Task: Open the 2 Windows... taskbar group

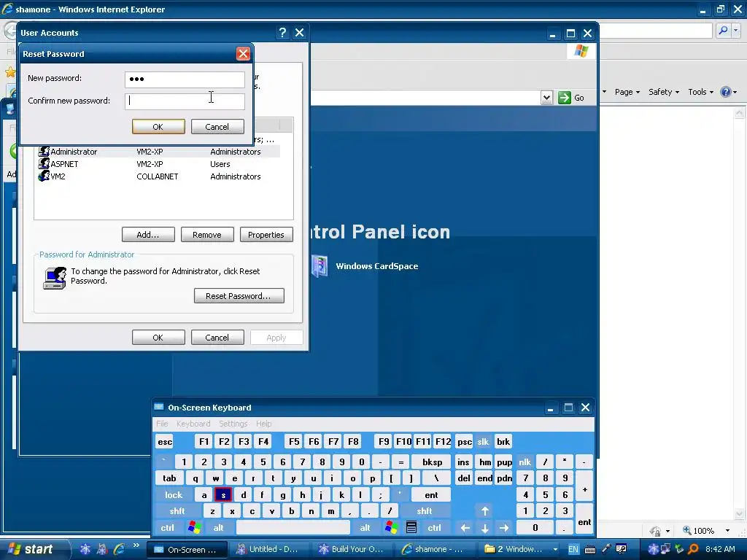Action: (x=519, y=549)
